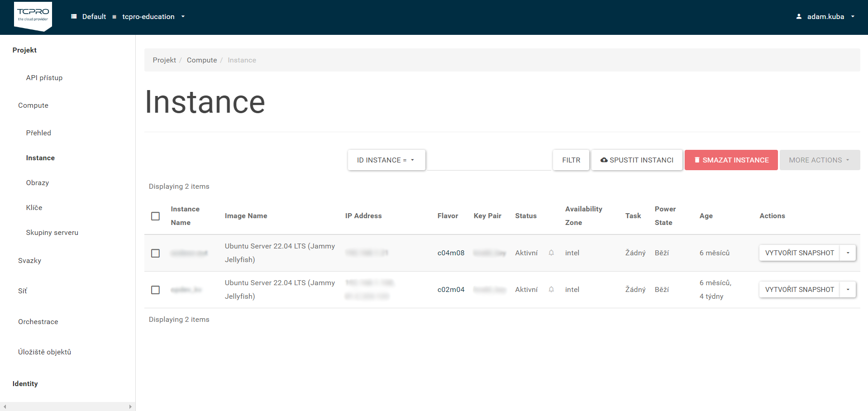
Task: Click the TCPRO cloud provider logo
Action: pyautogui.click(x=33, y=16)
